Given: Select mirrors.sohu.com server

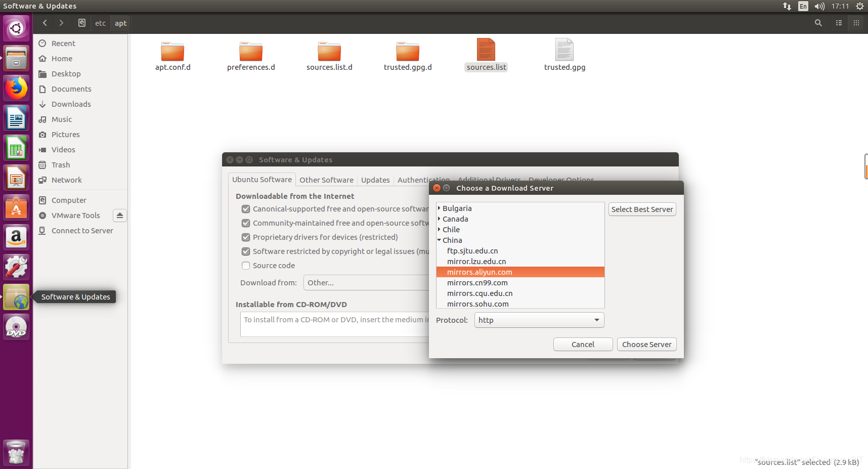Looking at the screenshot, I should [520, 304].
